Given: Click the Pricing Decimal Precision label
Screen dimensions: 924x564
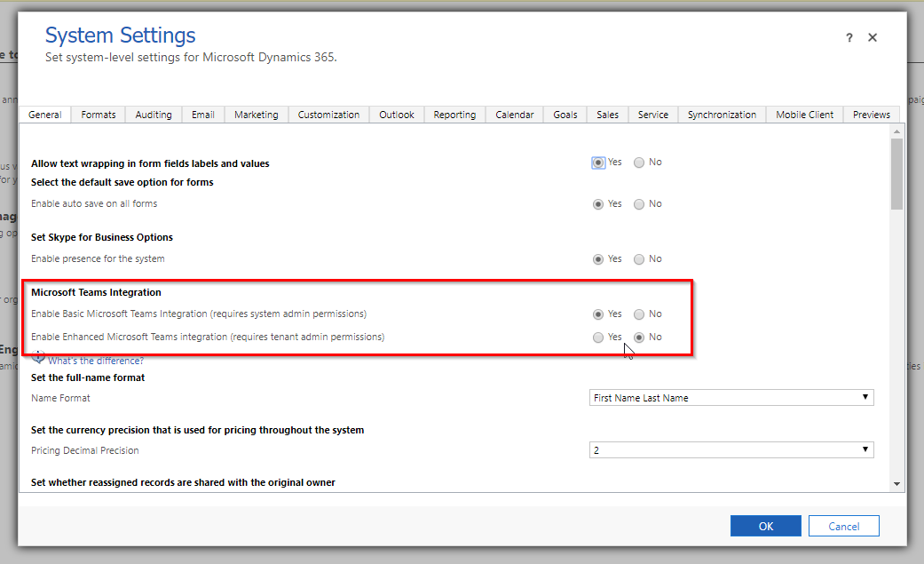Looking at the screenshot, I should [x=85, y=450].
